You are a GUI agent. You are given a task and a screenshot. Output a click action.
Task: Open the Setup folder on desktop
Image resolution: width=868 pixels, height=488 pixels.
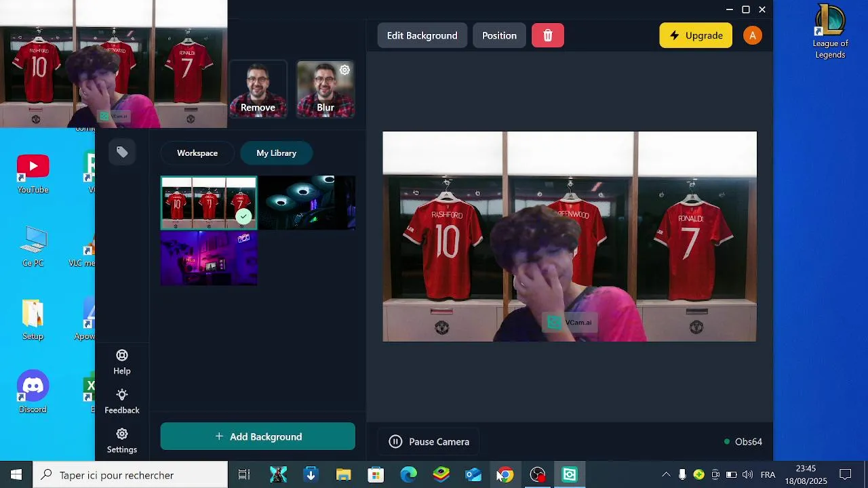[33, 320]
